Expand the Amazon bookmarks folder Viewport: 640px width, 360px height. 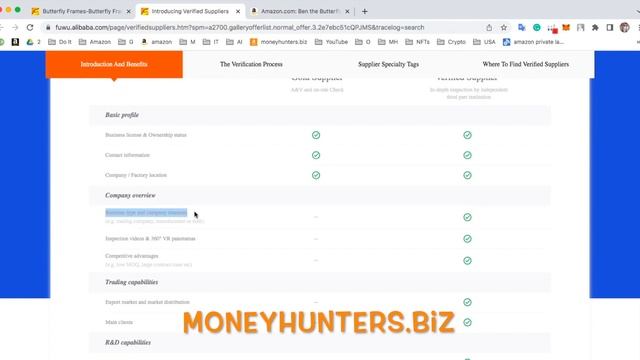95,42
